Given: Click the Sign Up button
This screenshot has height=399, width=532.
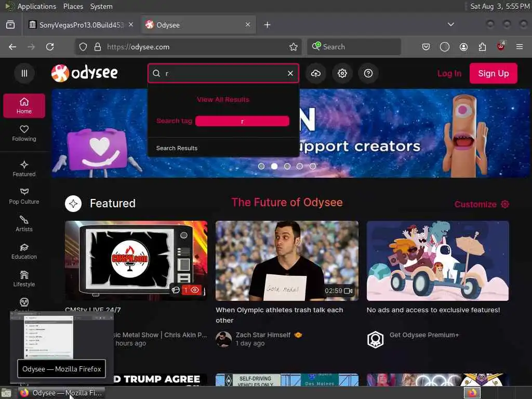Looking at the screenshot, I should coord(494,73).
